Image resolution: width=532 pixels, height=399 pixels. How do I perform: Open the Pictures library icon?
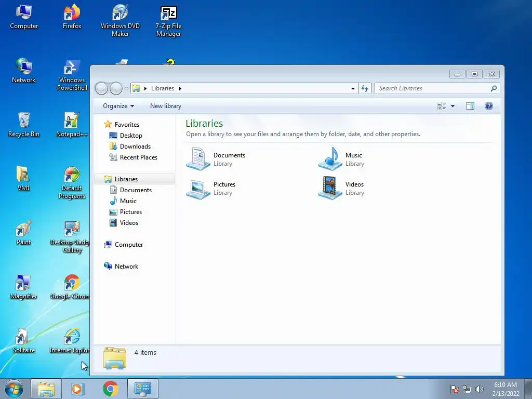click(198, 188)
